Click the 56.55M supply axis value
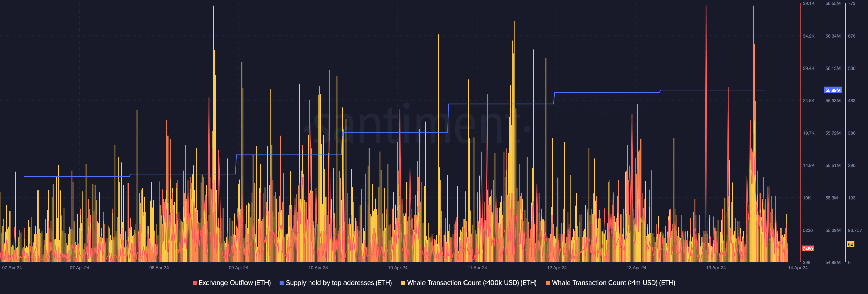This screenshot has width=868, height=294. click(833, 3)
